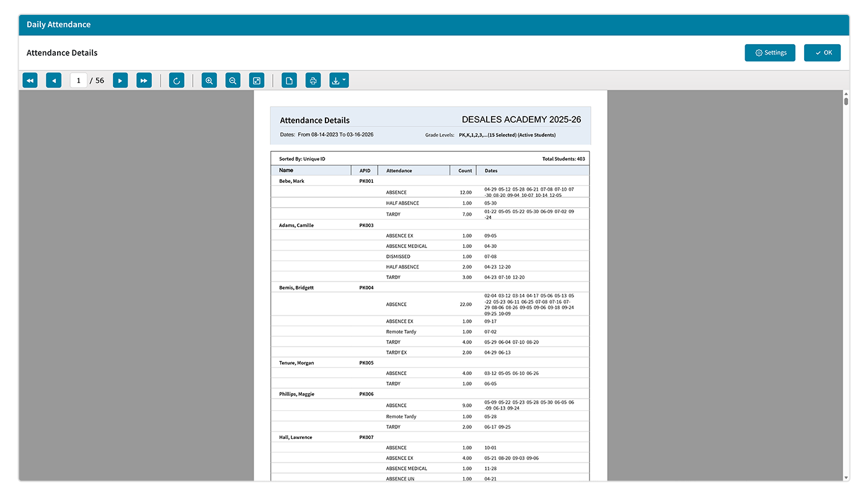Click the page number input field
Image resolution: width=868 pixels, height=496 pixels.
[x=79, y=80]
